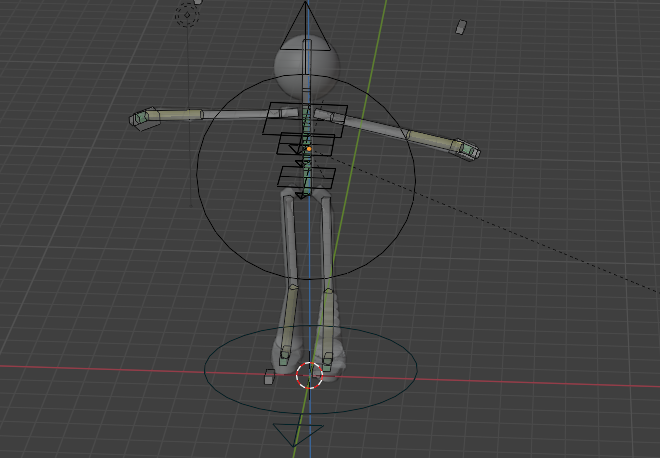Select the root ellipse control on the floor
The image size is (660, 458).
click(311, 370)
